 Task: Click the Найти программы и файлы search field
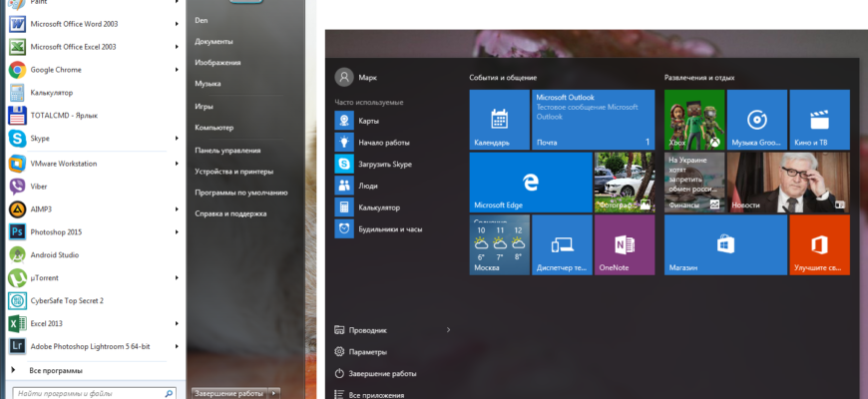point(93,393)
